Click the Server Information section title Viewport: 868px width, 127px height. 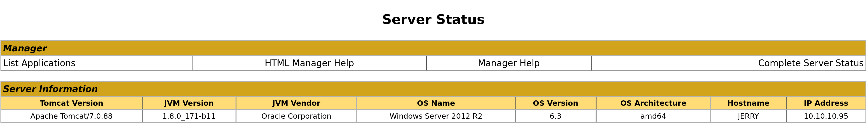pos(50,89)
